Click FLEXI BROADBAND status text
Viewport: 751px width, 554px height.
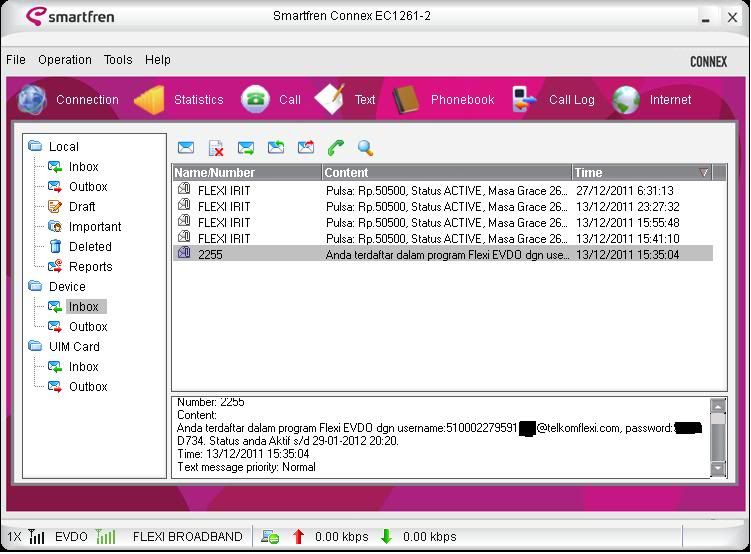coord(188,537)
